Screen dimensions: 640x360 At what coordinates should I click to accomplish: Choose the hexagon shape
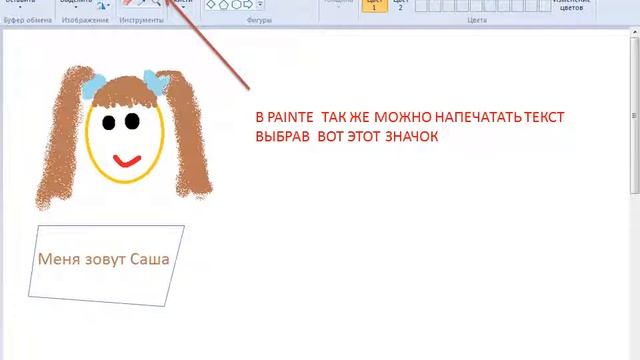click(x=236, y=5)
